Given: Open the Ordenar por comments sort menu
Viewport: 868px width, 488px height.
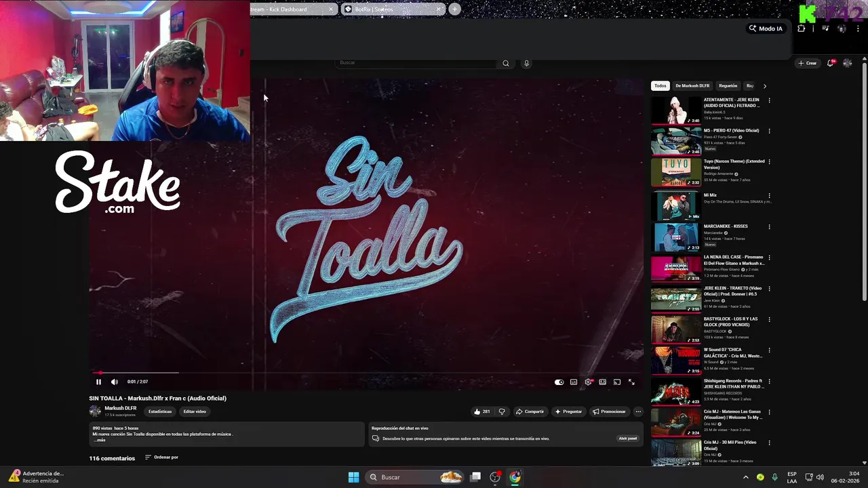Looking at the screenshot, I should 162,457.
